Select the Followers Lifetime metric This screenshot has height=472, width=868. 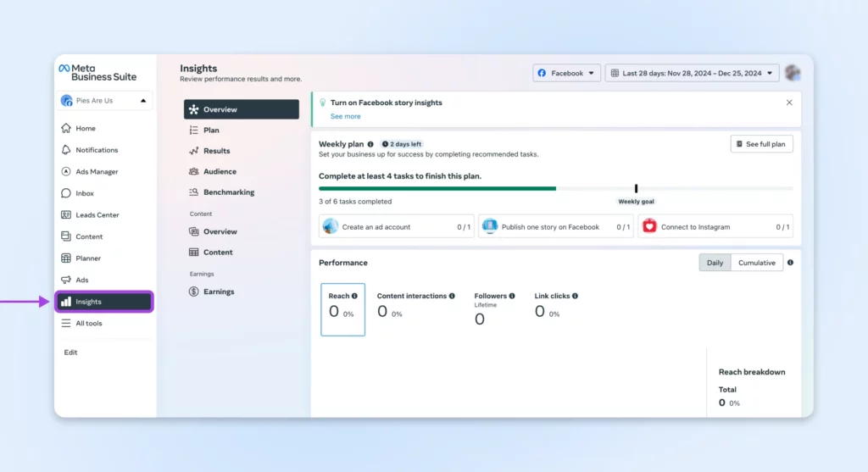(x=494, y=308)
